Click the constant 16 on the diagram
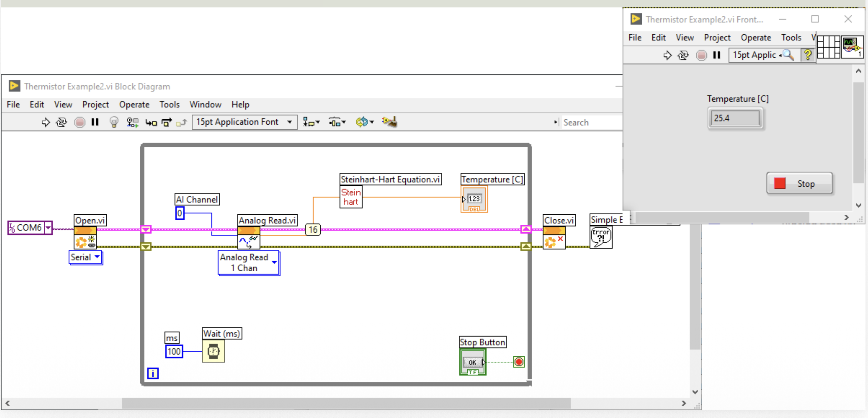The image size is (868, 418). (x=313, y=229)
